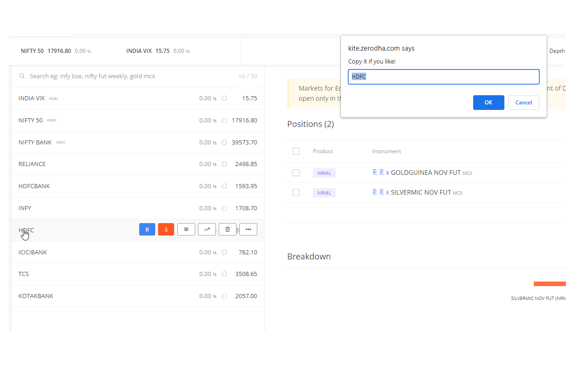Confirm the dialog with OK
This screenshot has width=588, height=368.
pos(488,102)
